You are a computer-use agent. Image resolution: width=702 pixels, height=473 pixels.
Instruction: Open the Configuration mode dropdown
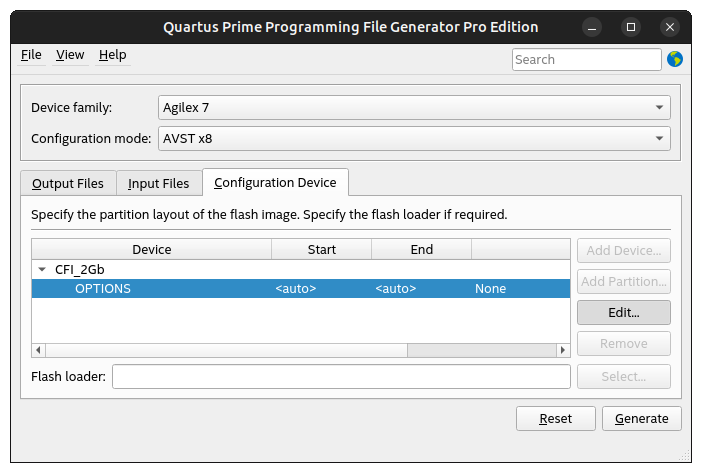[x=414, y=138]
